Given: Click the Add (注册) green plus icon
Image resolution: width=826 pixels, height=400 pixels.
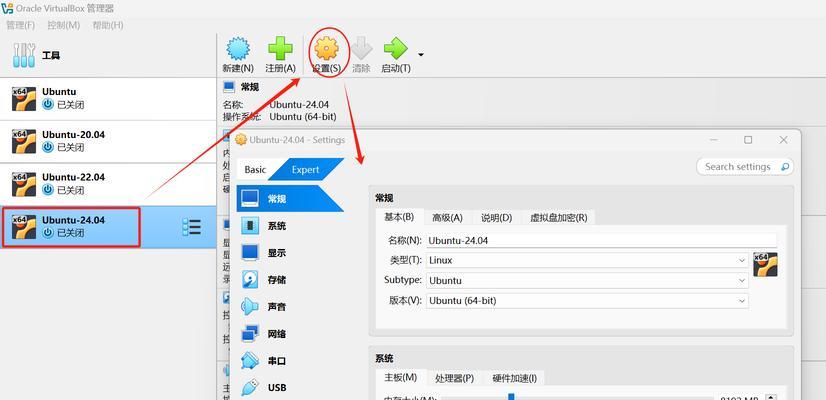Looking at the screenshot, I should coord(280,50).
